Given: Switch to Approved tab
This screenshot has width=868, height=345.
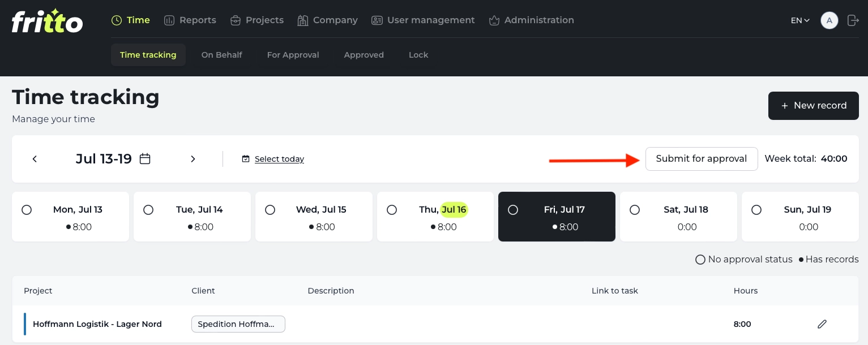Looking at the screenshot, I should pyautogui.click(x=364, y=55).
